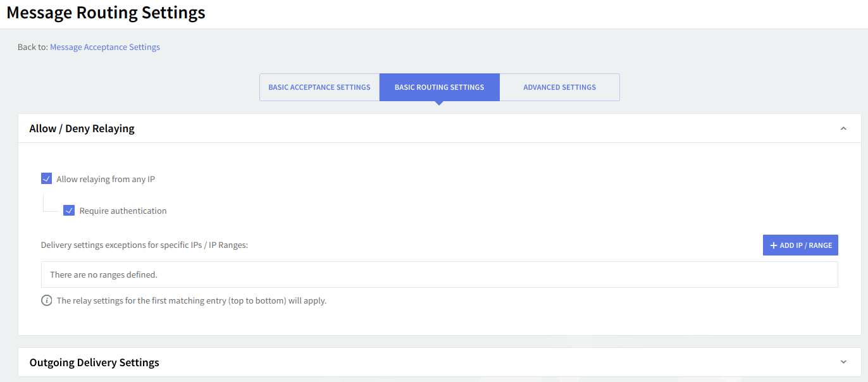Click the empty IP ranges list box

pos(439,274)
